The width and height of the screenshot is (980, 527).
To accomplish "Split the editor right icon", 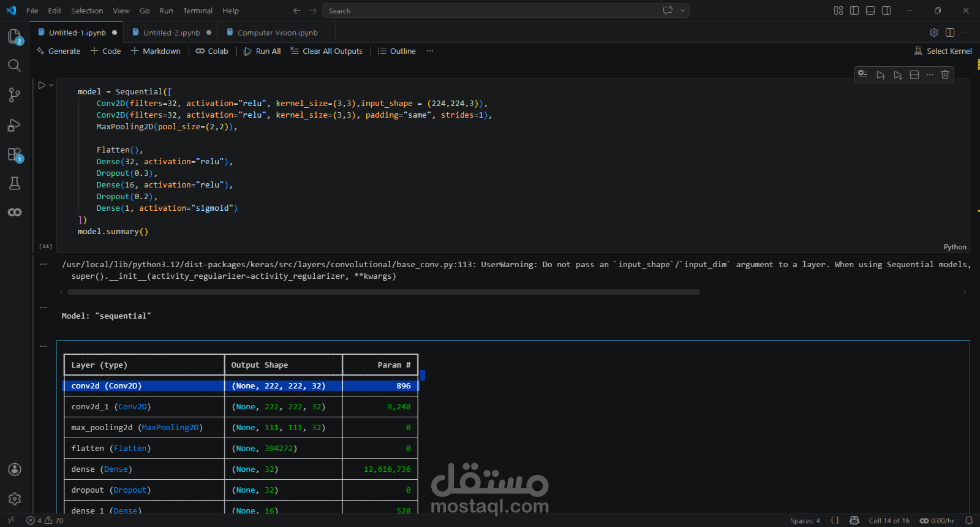I will (x=950, y=32).
